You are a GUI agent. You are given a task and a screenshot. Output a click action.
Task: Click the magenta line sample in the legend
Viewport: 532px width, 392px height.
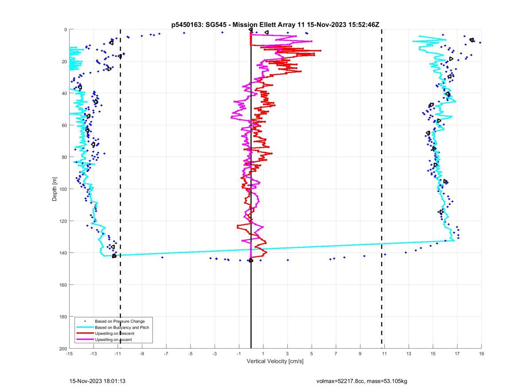(x=85, y=340)
